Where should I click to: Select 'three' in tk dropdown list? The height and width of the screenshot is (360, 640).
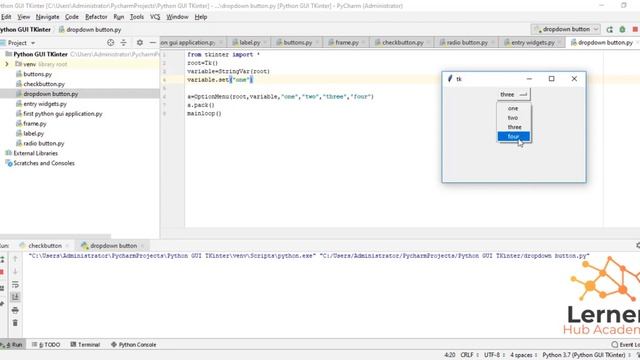(x=513, y=127)
